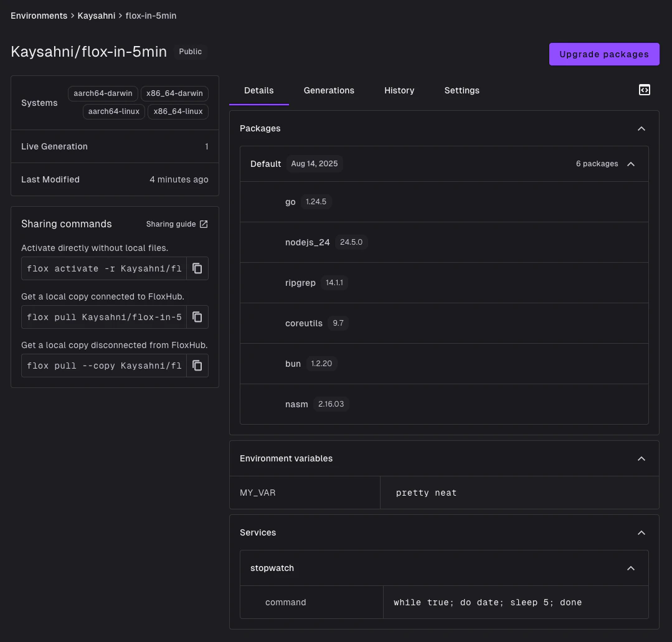Open the Sharing guide external link
Viewport: 672px width, 642px height.
(x=177, y=224)
